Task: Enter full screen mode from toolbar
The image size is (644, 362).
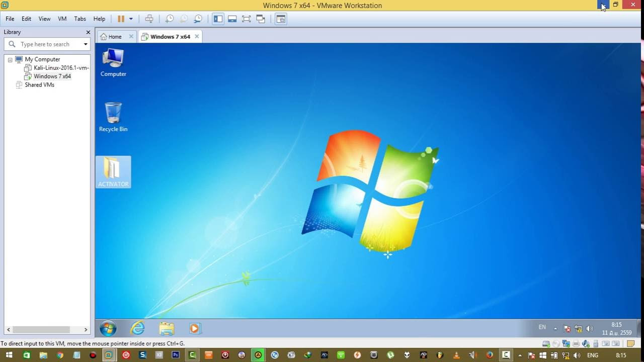Action: 246,19
